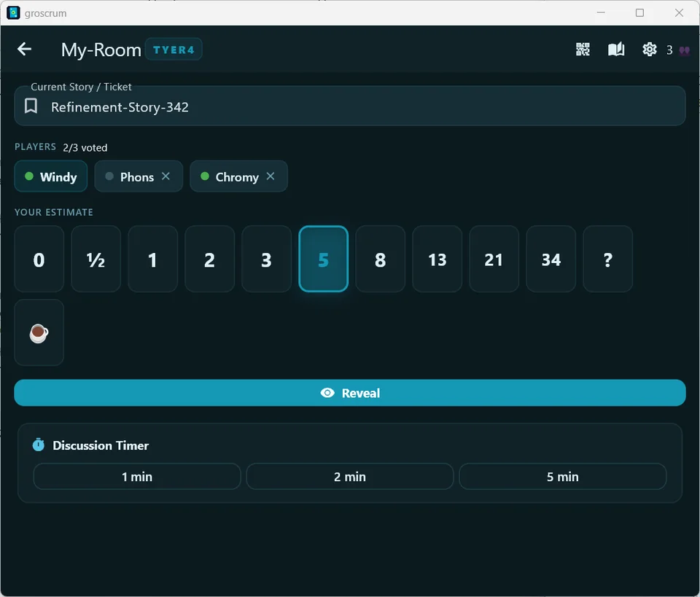Remove player Chromy with the X

pos(270,176)
